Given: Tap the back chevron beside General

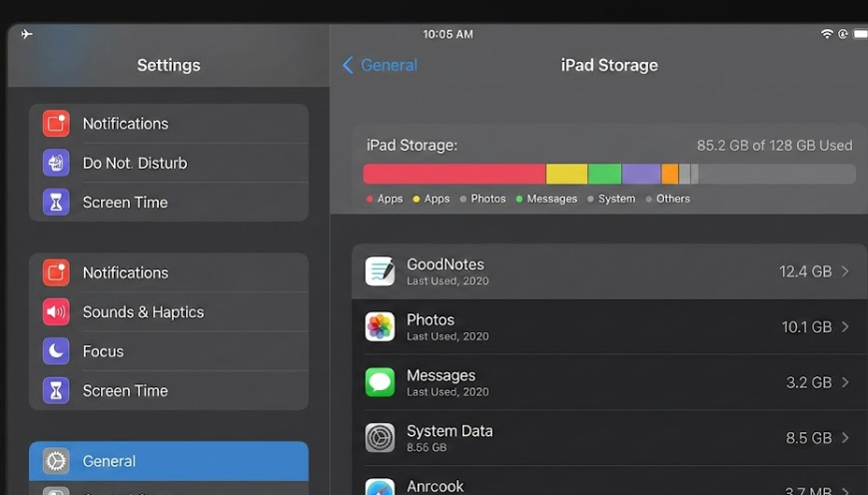Looking at the screenshot, I should point(348,65).
